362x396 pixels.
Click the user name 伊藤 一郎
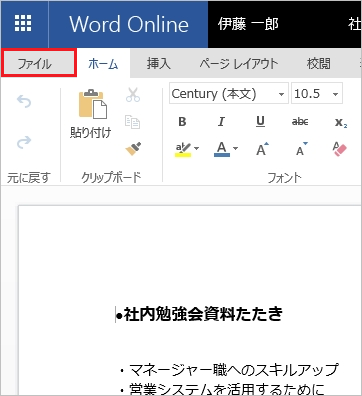[x=248, y=24]
